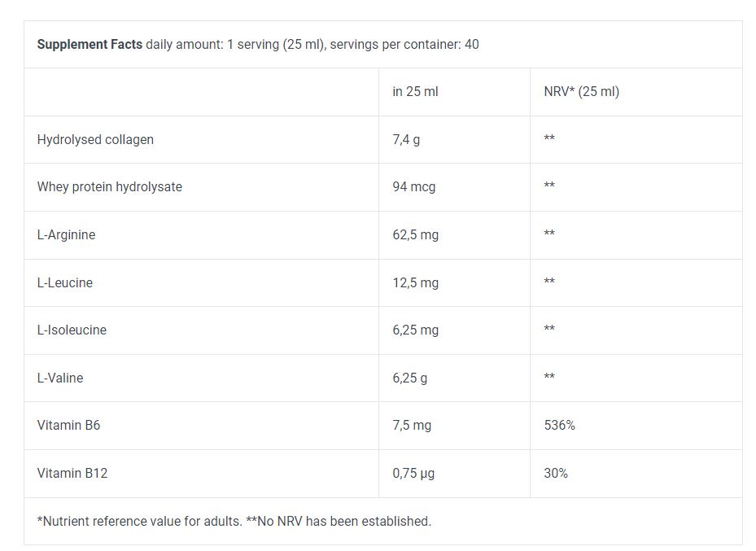Image resolution: width=756 pixels, height=551 pixels.
Task: Click the L-Leucine row label
Action: (x=65, y=282)
